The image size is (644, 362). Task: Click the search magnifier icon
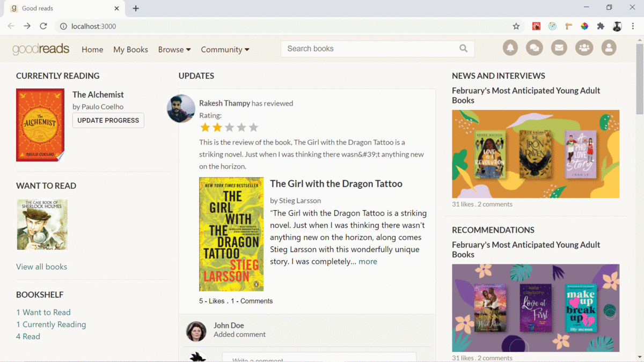464,48
